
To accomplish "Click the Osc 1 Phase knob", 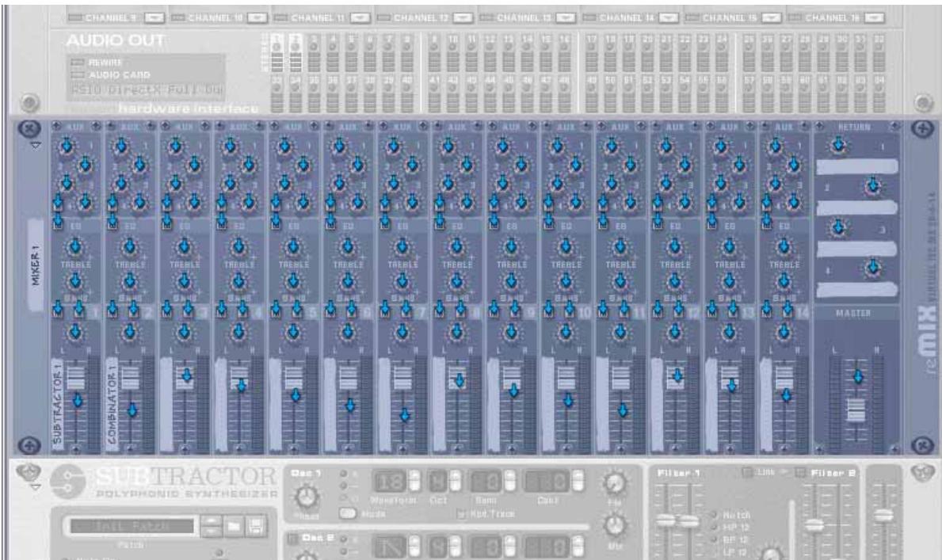I will (x=306, y=496).
